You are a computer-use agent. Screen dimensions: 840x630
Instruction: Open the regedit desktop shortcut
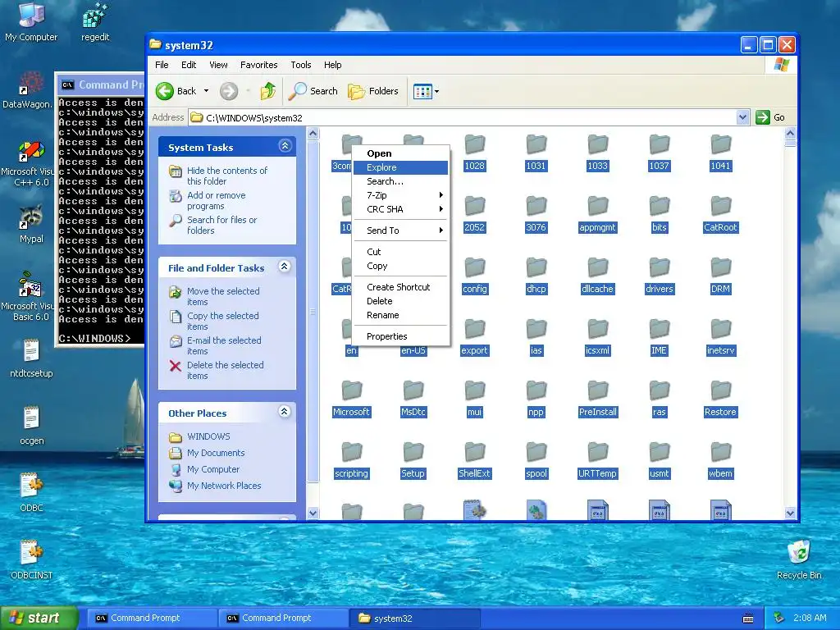click(95, 21)
